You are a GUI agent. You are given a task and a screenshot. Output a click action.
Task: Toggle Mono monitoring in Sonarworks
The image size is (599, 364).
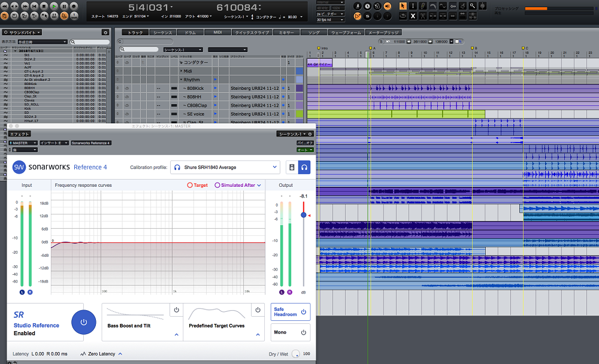click(291, 332)
